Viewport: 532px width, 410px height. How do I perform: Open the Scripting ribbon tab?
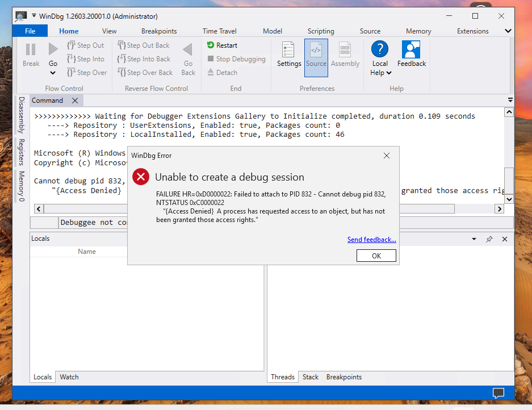pos(321,31)
